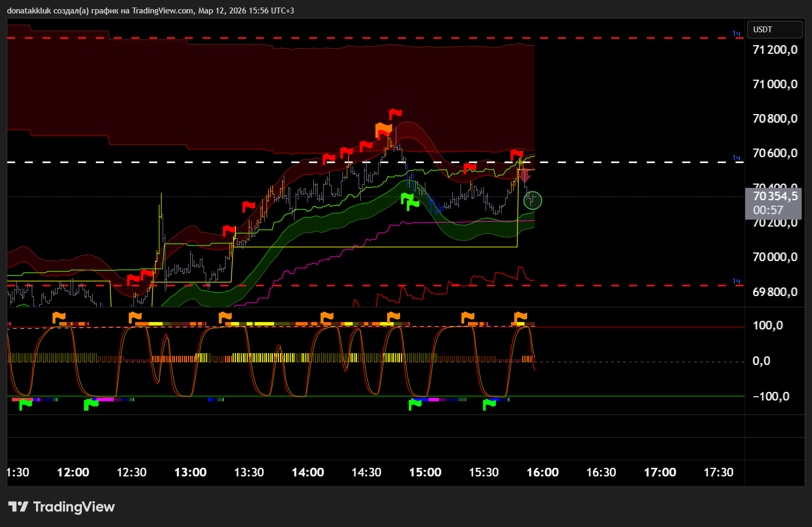Click the 14:00 label on time axis
This screenshot has width=812, height=527.
pyautogui.click(x=307, y=473)
